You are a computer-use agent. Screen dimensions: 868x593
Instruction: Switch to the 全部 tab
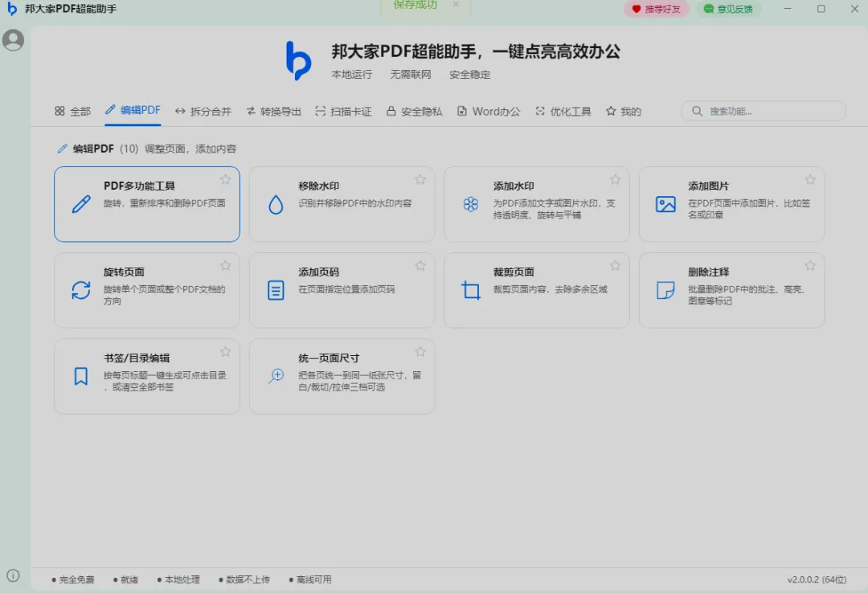[72, 112]
